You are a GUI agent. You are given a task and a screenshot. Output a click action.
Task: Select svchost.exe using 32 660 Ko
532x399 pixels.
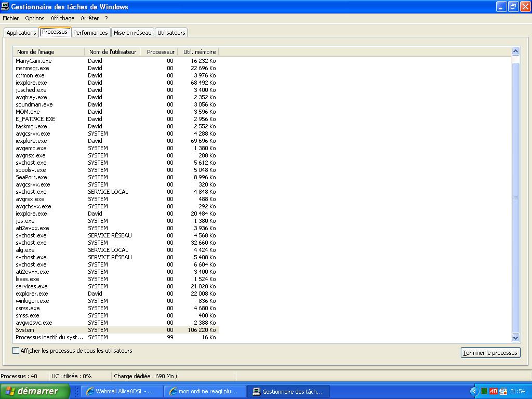pos(116,243)
